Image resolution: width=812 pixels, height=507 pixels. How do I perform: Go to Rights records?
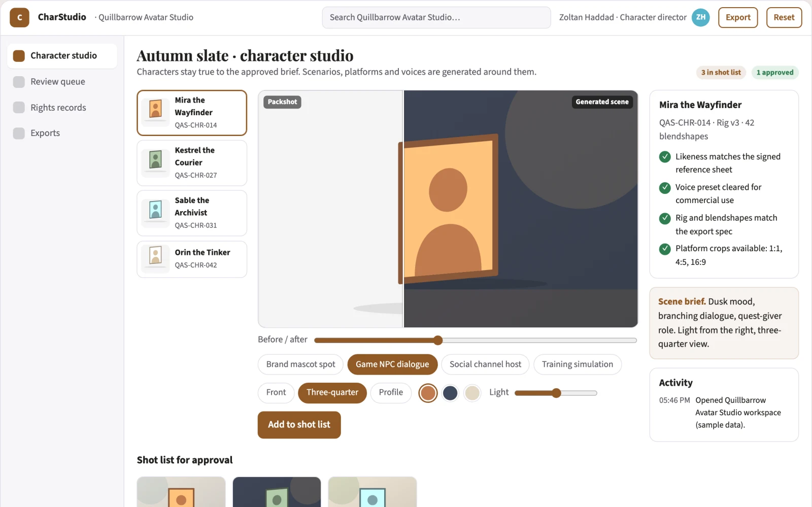pyautogui.click(x=62, y=108)
